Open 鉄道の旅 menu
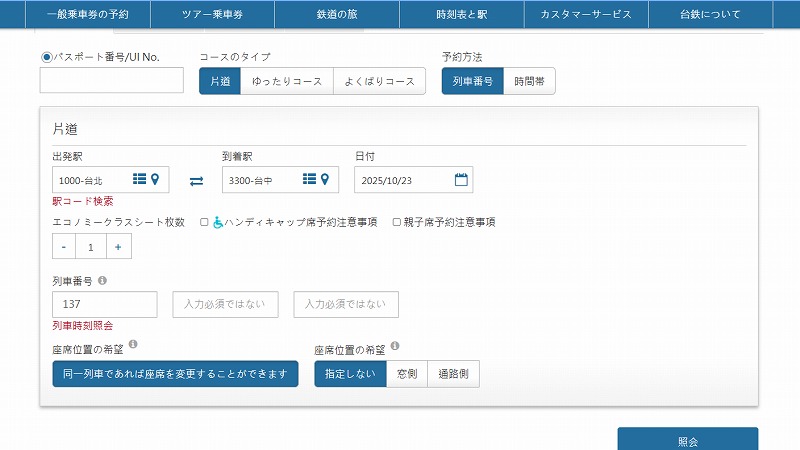The height and width of the screenshot is (450, 800). [337, 14]
